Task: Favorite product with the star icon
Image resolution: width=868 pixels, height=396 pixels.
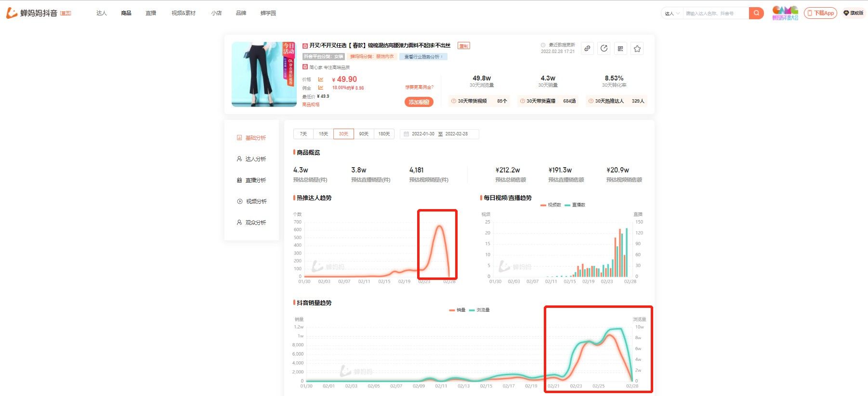Action: click(637, 49)
